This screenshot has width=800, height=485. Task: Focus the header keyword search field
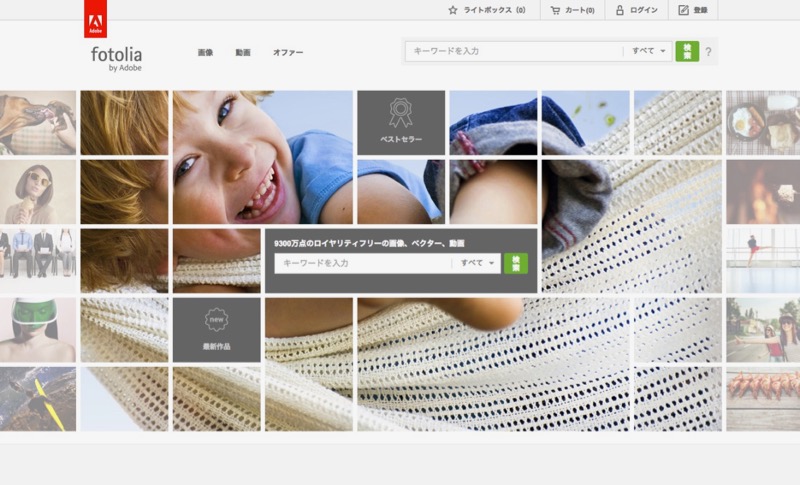[x=514, y=51]
